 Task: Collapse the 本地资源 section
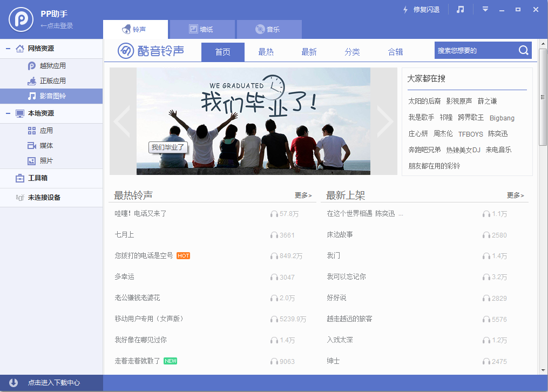tap(7, 113)
